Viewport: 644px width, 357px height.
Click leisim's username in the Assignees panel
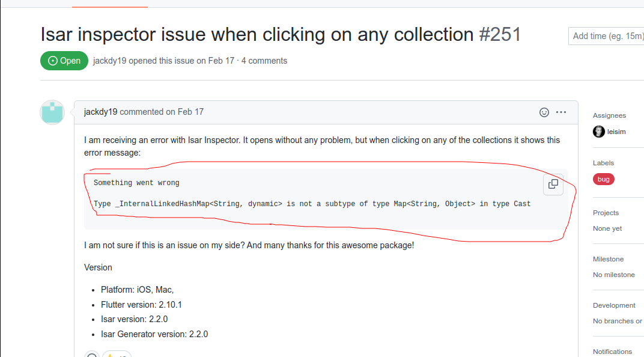616,132
